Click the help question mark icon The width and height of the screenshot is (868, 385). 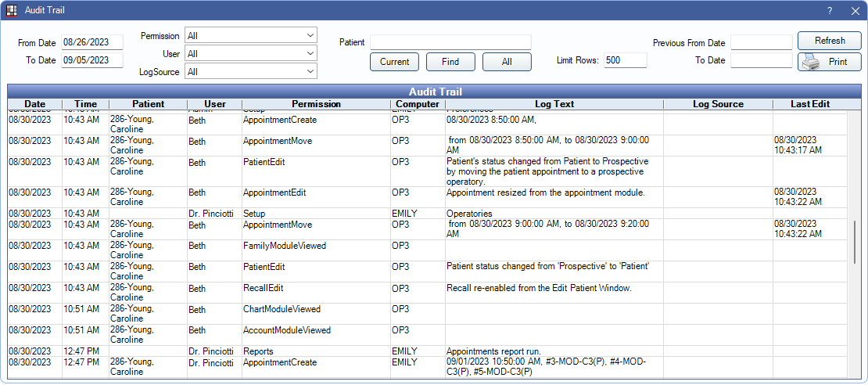pyautogui.click(x=830, y=11)
